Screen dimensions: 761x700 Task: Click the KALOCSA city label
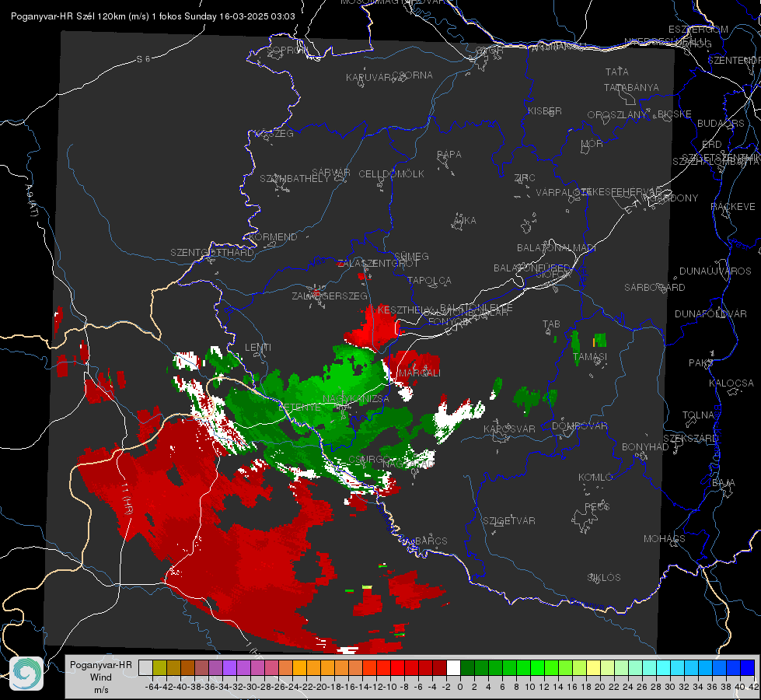[731, 383]
